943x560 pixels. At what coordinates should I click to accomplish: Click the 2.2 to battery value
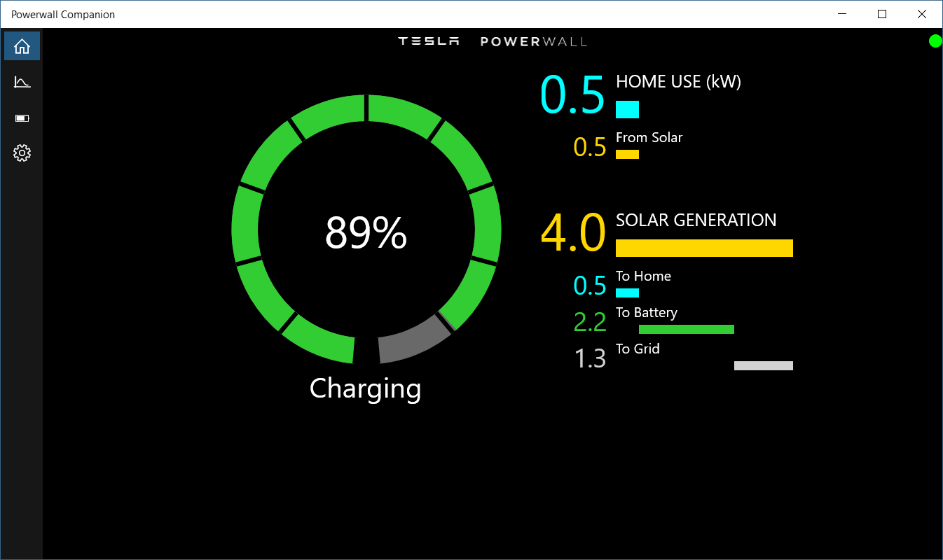point(590,322)
